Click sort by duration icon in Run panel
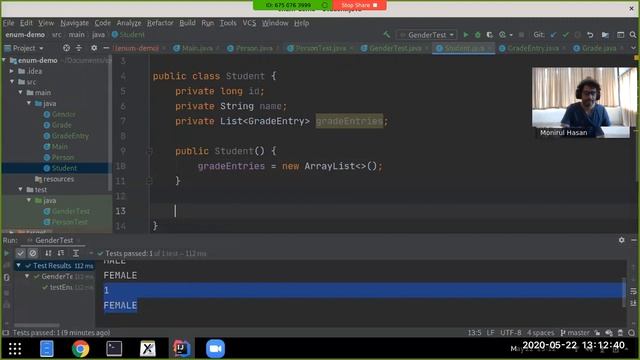The height and width of the screenshot is (360, 640). click(x=61, y=253)
